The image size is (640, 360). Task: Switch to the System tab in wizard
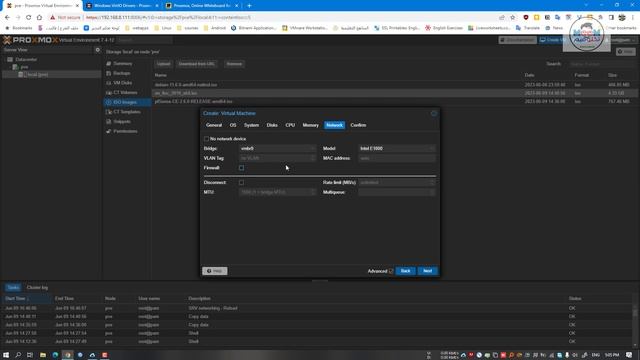click(251, 125)
